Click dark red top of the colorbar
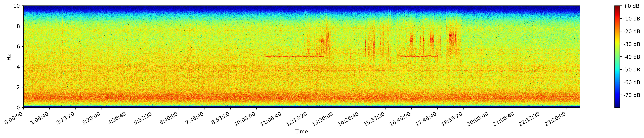644x138 pixels. click(617, 7)
